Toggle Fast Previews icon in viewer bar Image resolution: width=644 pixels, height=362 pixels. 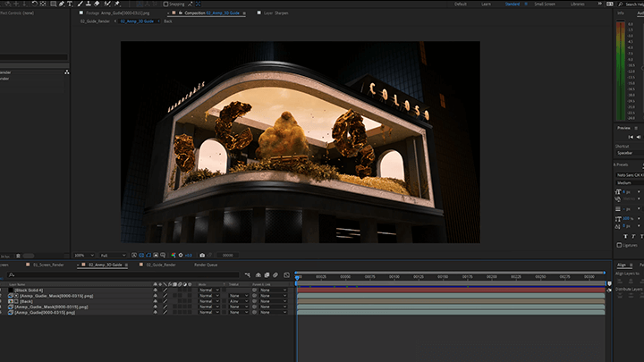click(134, 256)
